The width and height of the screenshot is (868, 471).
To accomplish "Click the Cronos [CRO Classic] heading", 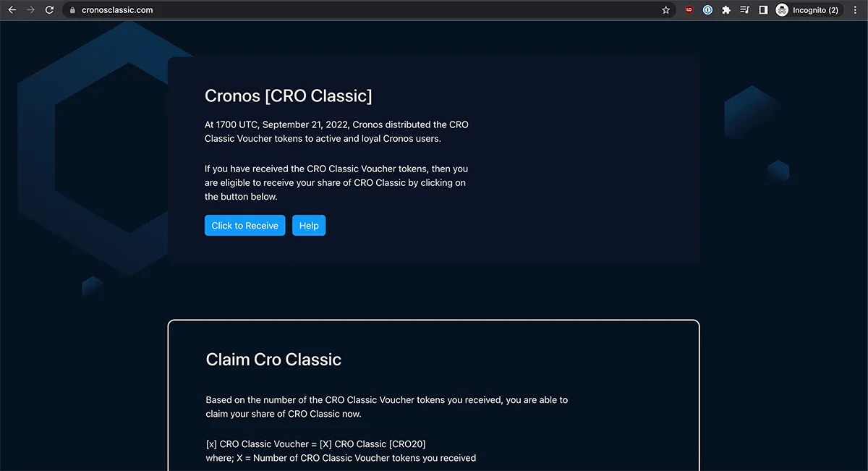I will (288, 96).
